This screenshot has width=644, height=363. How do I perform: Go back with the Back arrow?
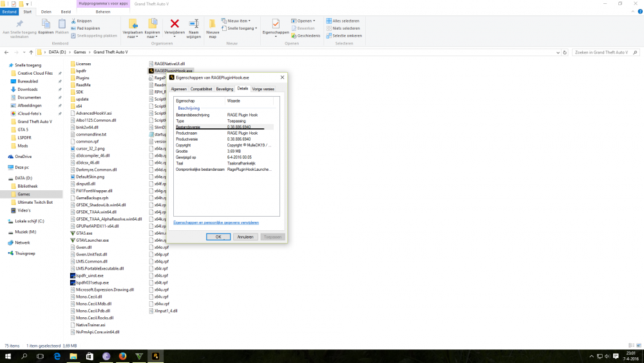tap(6, 52)
